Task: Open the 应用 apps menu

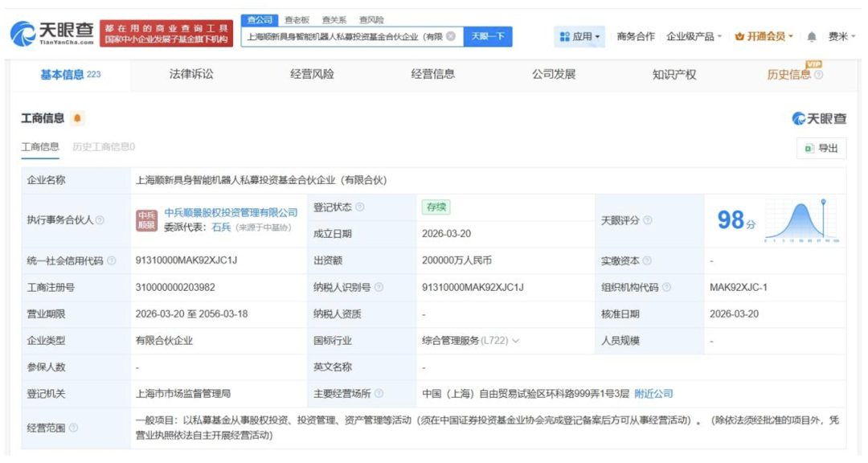Action: click(579, 36)
